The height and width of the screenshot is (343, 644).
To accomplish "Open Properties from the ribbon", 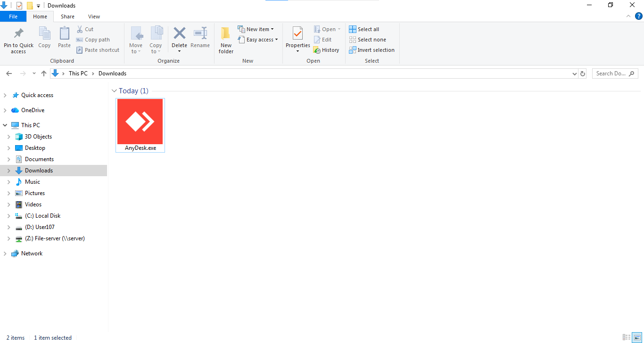I will [x=297, y=40].
